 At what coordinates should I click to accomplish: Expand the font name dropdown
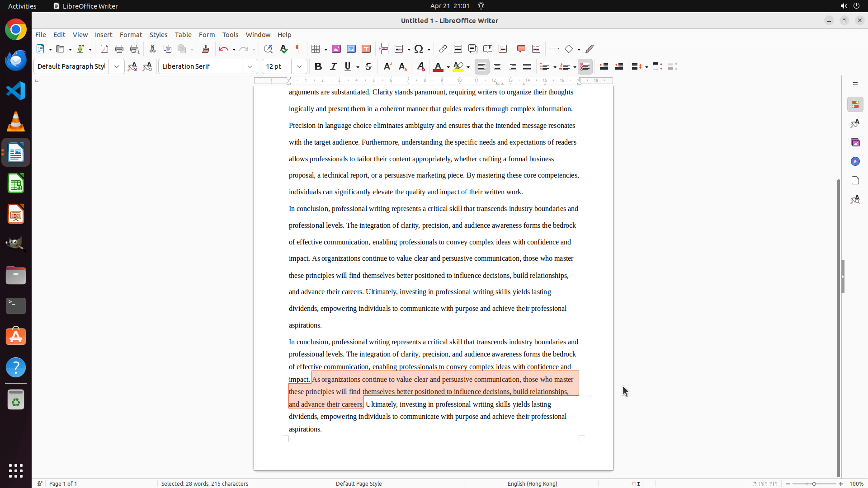pyautogui.click(x=250, y=66)
